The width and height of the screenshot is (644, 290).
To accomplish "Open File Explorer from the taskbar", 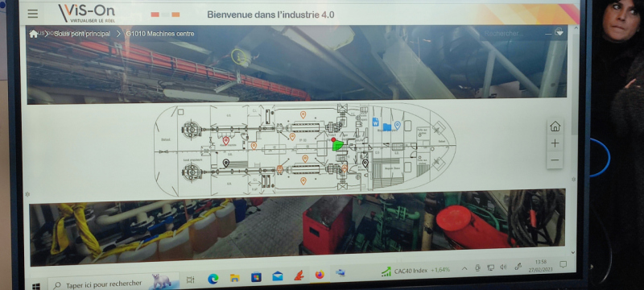I will coord(234,278).
